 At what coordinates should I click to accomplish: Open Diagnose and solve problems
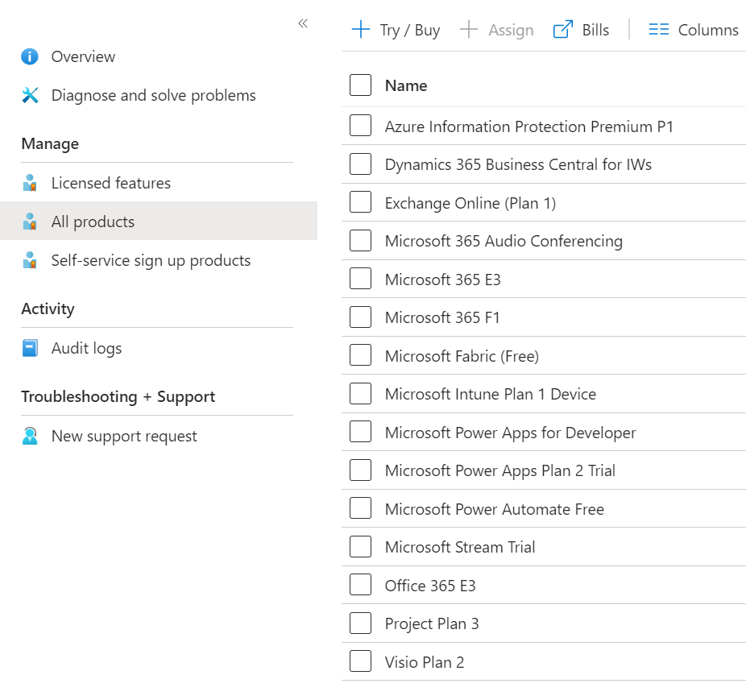pos(154,95)
